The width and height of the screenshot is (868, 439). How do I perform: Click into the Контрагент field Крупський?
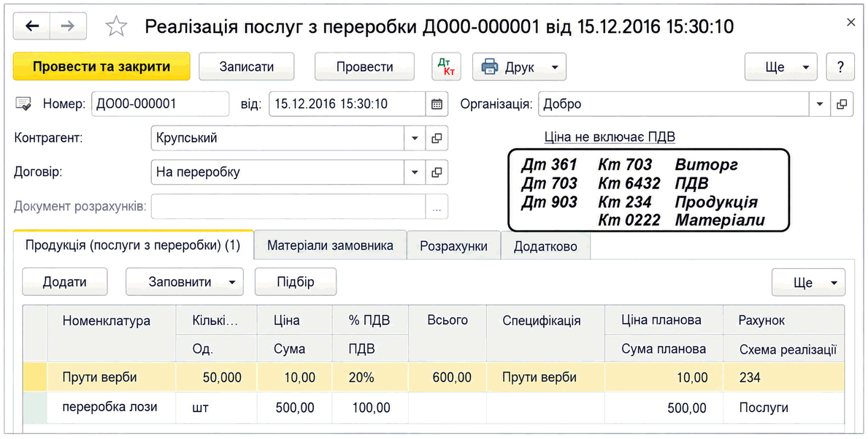click(277, 138)
